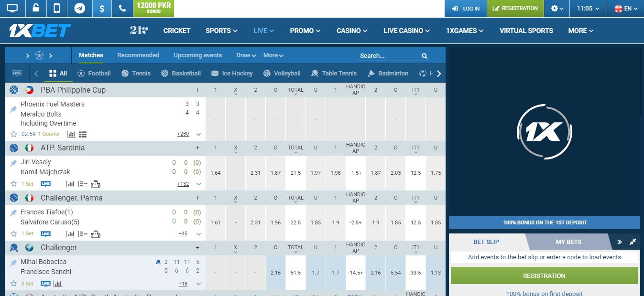Open the SPORTS dropdown menu
This screenshot has width=644, height=296.
tap(221, 31)
